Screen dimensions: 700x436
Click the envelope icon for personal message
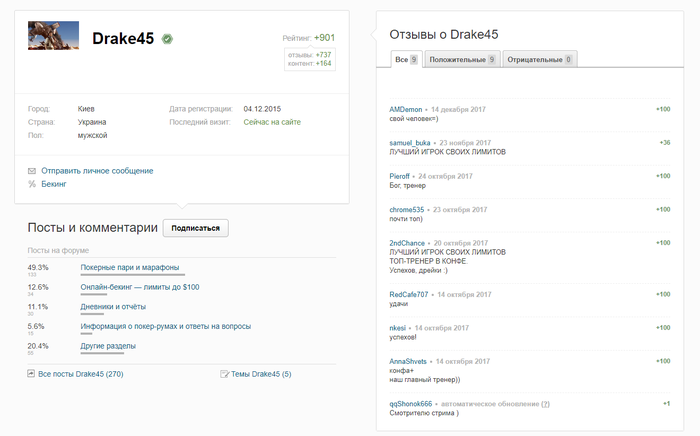click(32, 171)
